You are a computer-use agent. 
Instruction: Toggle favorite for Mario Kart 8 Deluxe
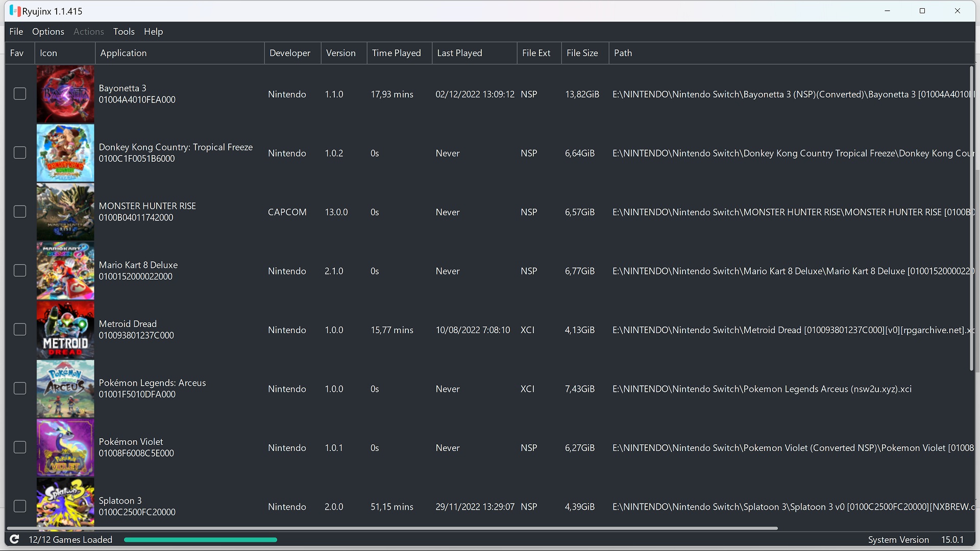click(x=20, y=270)
